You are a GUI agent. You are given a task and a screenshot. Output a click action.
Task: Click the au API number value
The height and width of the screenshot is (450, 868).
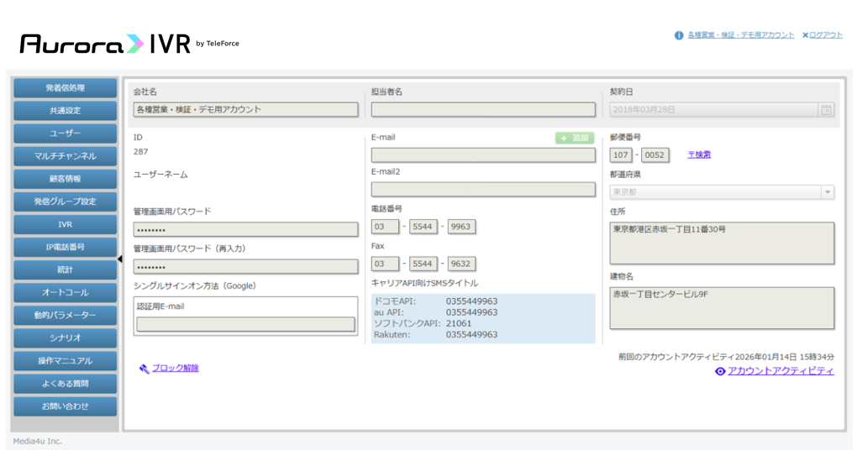pos(471,312)
